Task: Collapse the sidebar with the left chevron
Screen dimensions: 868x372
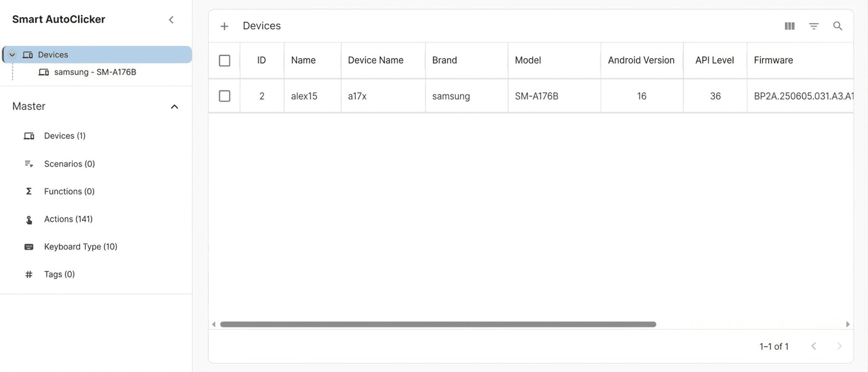Action: [171, 20]
